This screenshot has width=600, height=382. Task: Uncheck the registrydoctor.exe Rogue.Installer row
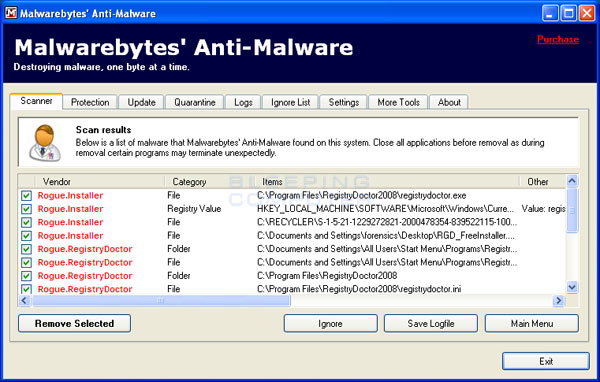tap(26, 196)
